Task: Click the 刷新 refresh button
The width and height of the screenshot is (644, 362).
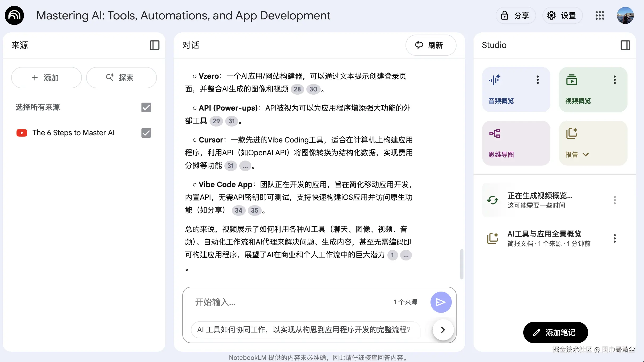Action: 431,45
